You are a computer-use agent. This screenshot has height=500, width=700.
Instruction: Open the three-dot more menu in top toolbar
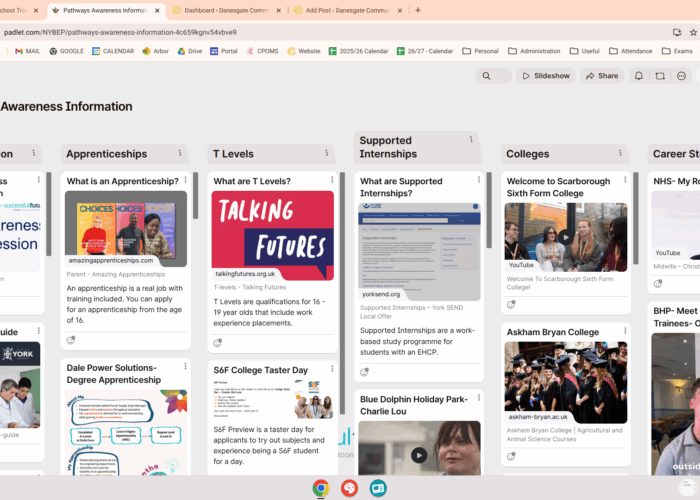pos(681,76)
